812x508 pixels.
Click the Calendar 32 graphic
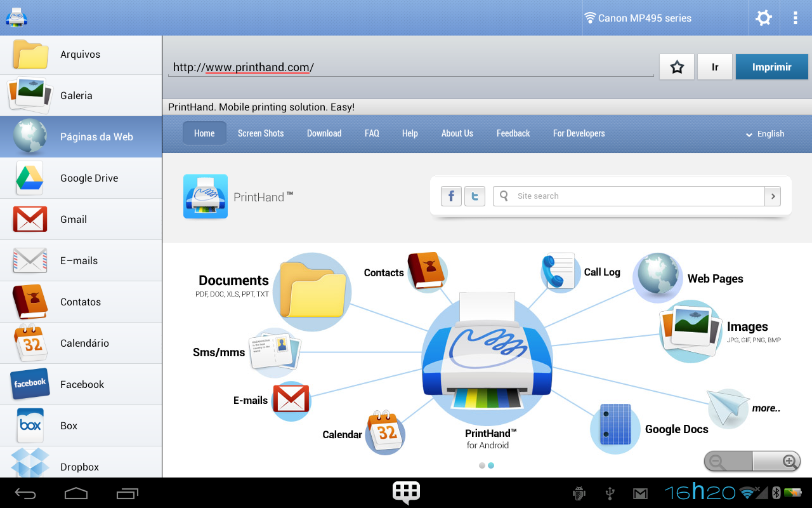pos(385,432)
